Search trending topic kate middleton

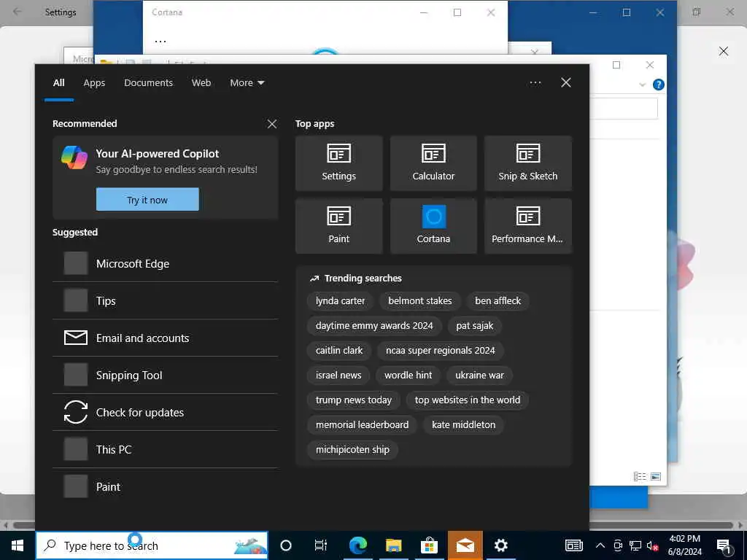pyautogui.click(x=463, y=425)
